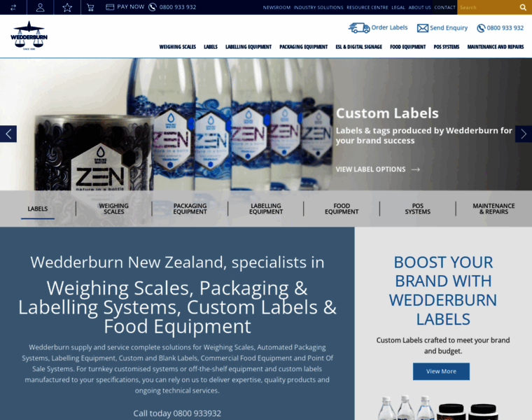
Task: Click into the Search input field
Action: pos(488,7)
